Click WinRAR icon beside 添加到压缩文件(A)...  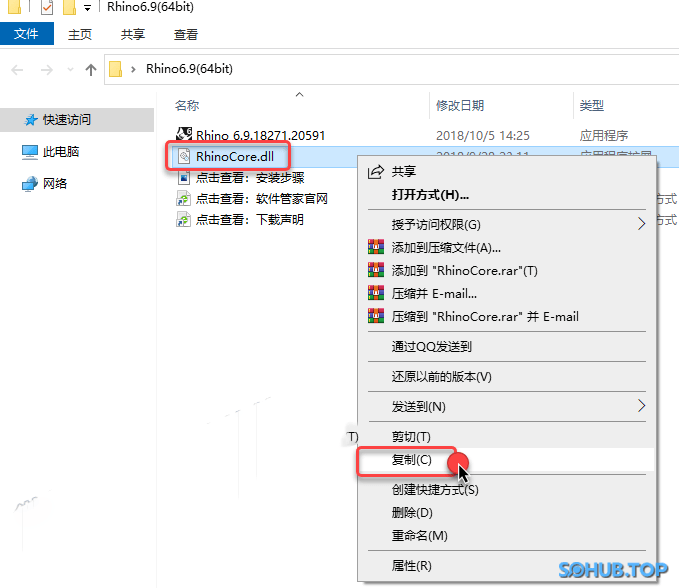[x=376, y=247]
